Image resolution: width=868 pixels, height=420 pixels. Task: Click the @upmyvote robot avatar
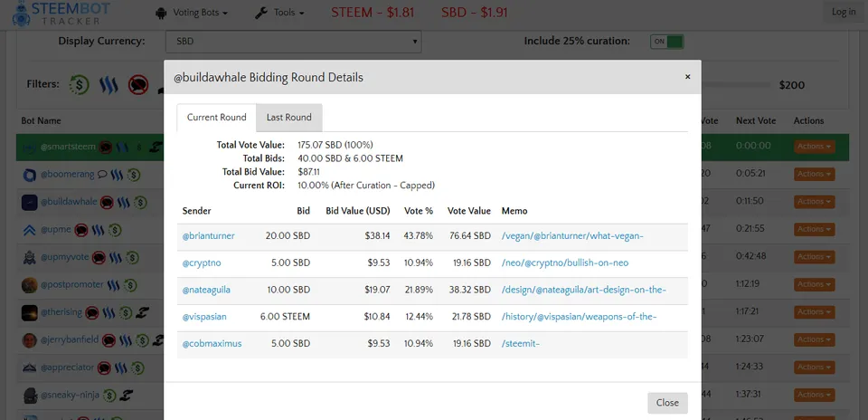29,258
